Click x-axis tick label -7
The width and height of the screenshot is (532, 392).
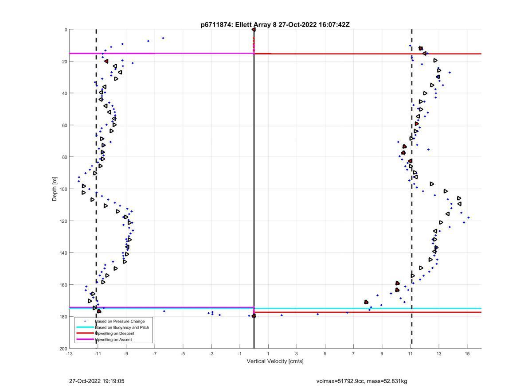pos(154,353)
